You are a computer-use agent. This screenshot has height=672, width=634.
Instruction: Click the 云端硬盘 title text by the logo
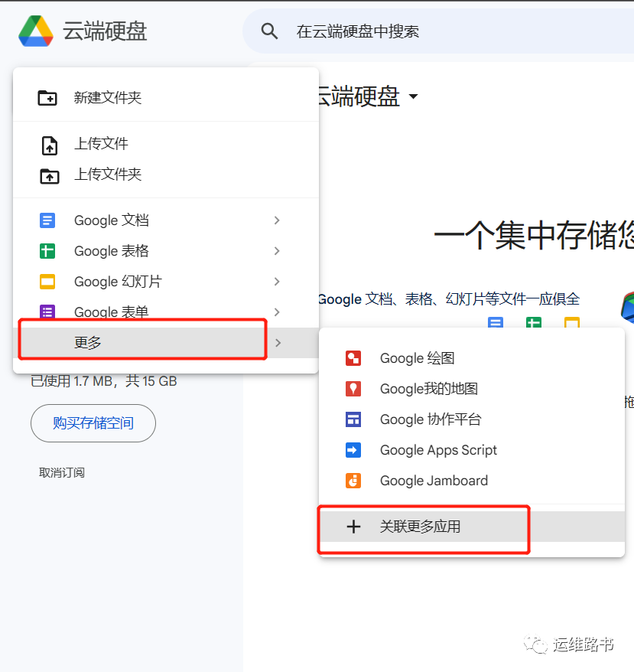coord(105,31)
